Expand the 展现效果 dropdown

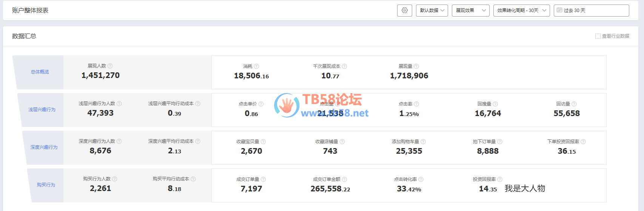470,11
